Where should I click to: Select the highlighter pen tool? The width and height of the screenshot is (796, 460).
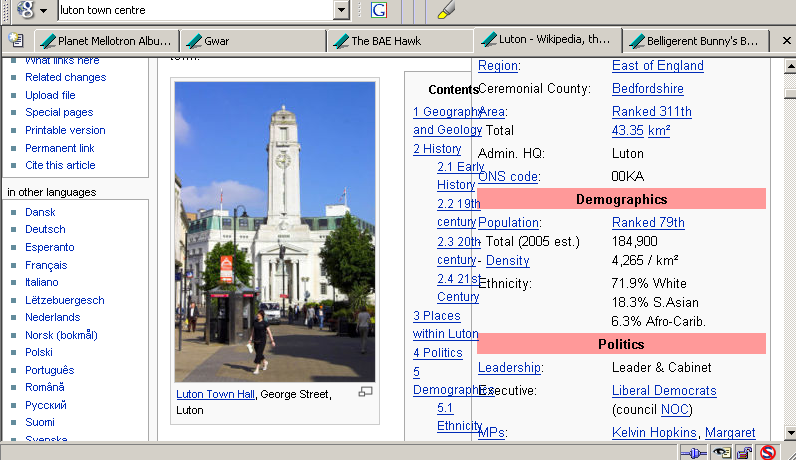click(446, 10)
